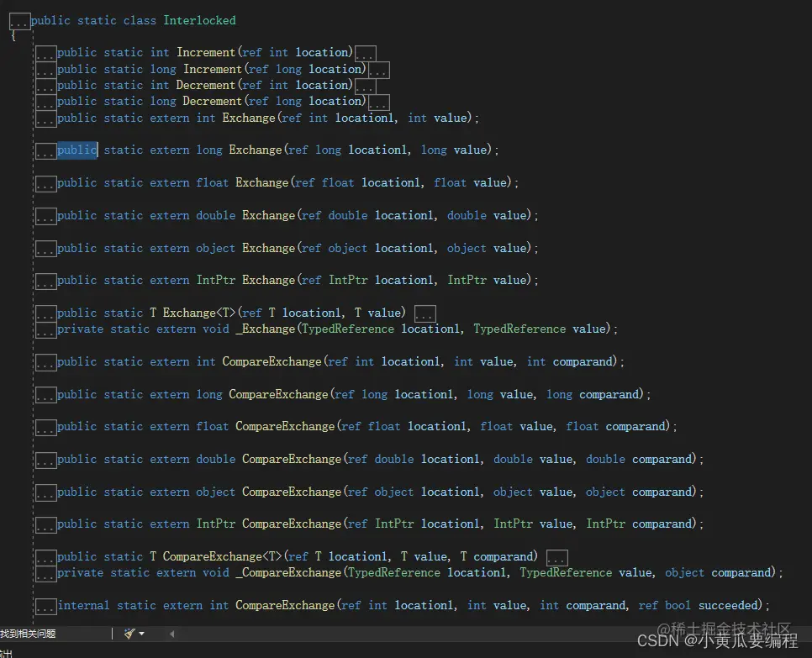
Task: Click the 'internal' keyword on last line
Action: (x=83, y=605)
